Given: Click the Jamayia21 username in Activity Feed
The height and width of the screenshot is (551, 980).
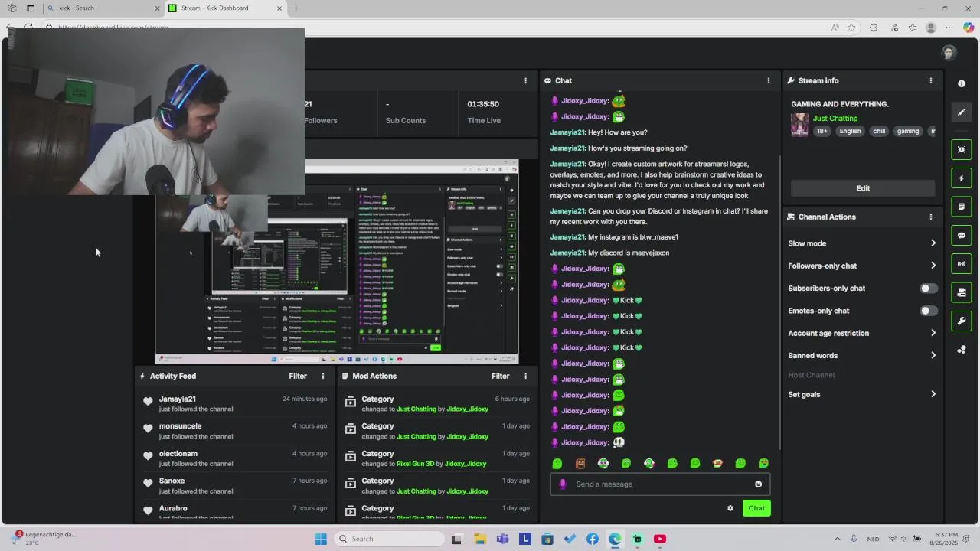Looking at the screenshot, I should pyautogui.click(x=178, y=399).
